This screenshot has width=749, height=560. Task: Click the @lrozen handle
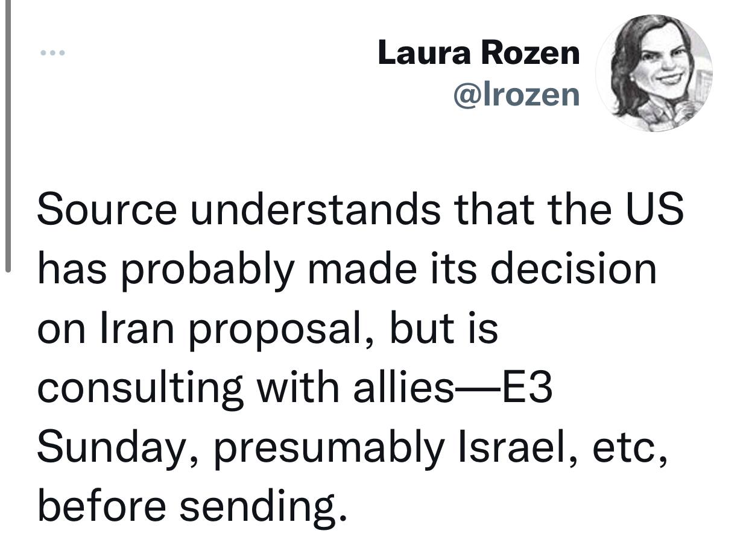click(x=516, y=95)
